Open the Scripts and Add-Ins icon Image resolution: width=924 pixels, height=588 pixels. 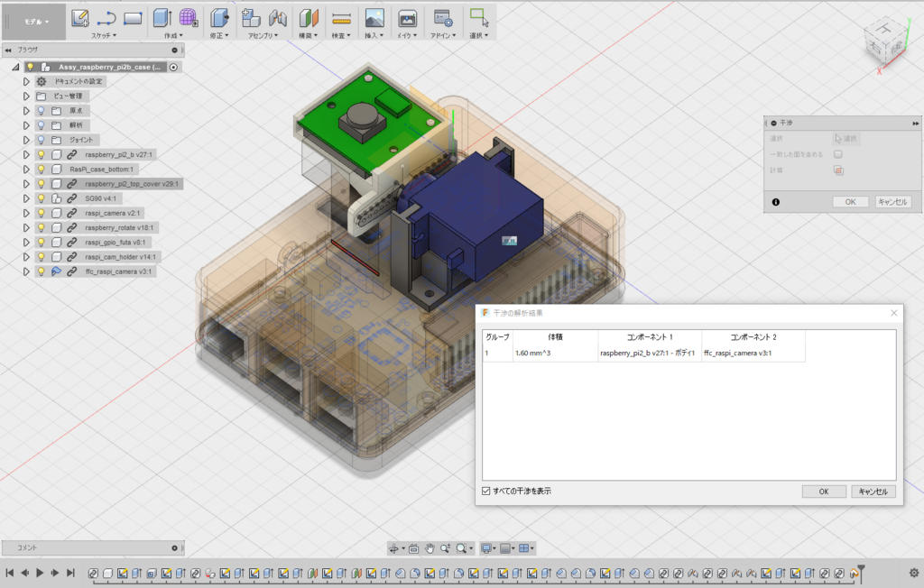[442, 18]
